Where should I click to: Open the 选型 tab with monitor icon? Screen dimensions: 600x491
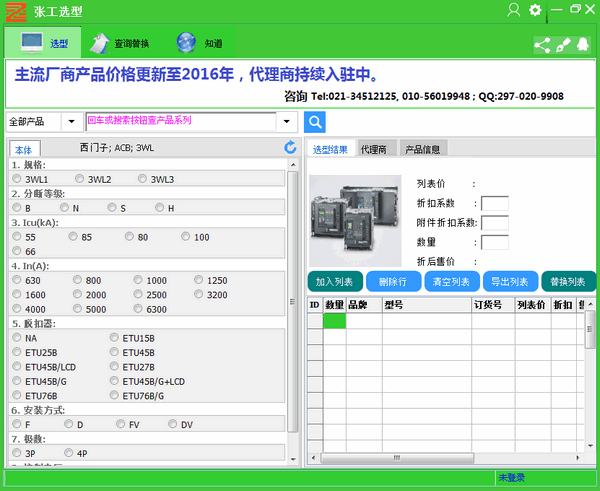tap(43, 43)
